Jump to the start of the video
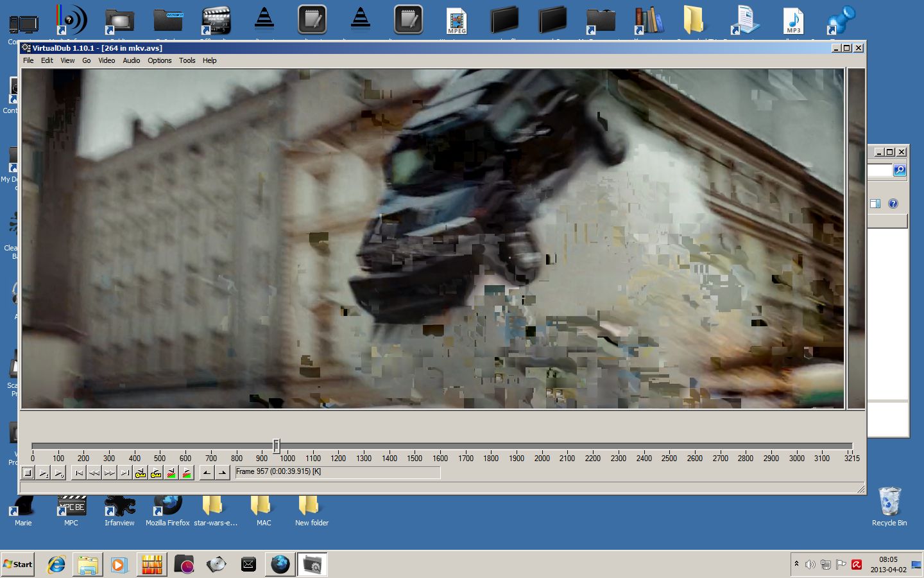Viewport: 924px width, 578px height. (79, 473)
